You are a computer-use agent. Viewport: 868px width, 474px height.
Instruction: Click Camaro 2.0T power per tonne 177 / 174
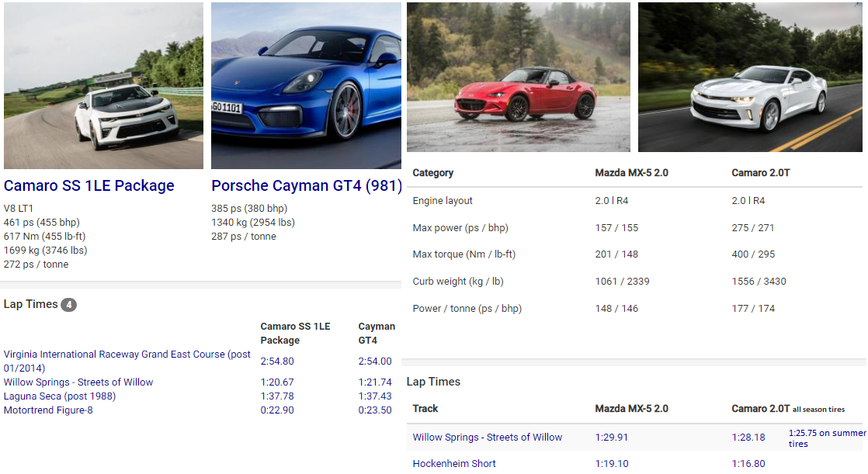pos(753,309)
